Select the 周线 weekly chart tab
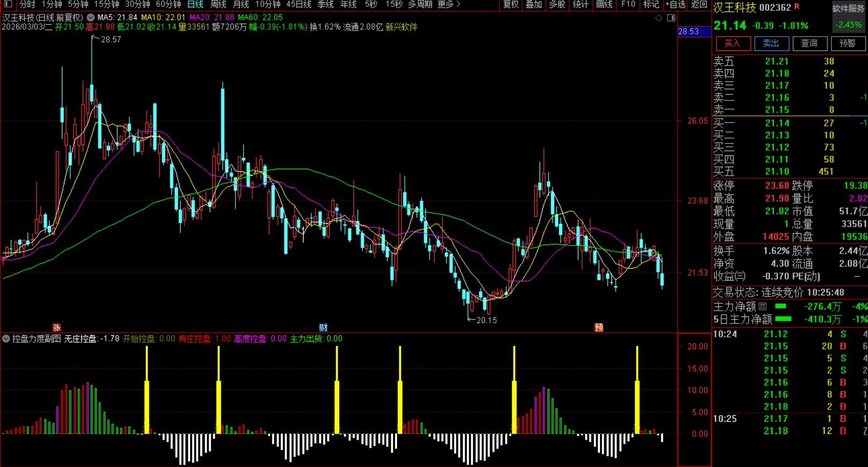The height and width of the screenshot is (467, 868). click(218, 4)
